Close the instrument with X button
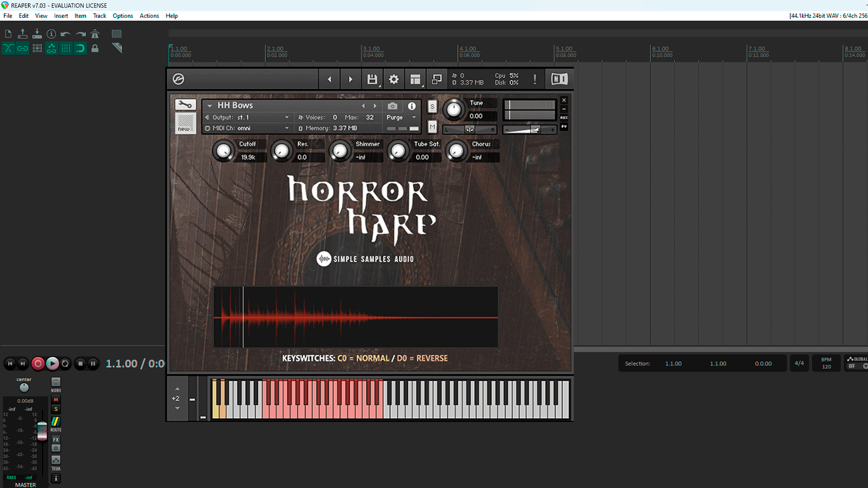868x488 pixels. click(564, 100)
